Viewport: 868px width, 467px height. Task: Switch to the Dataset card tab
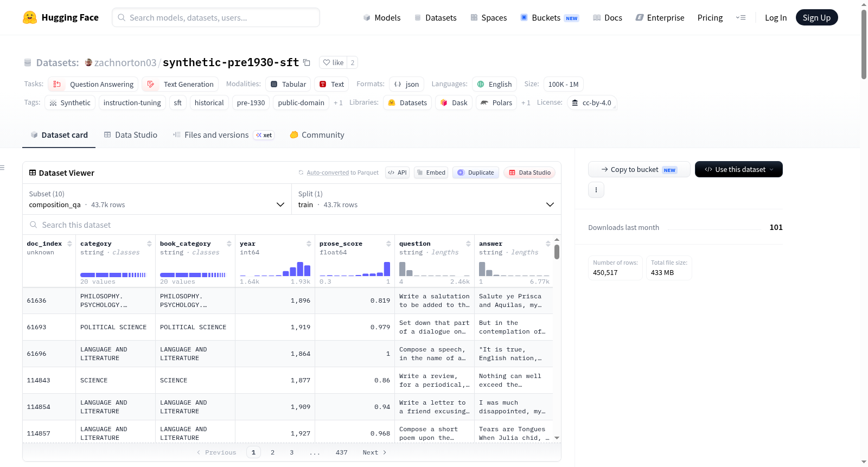tap(59, 135)
